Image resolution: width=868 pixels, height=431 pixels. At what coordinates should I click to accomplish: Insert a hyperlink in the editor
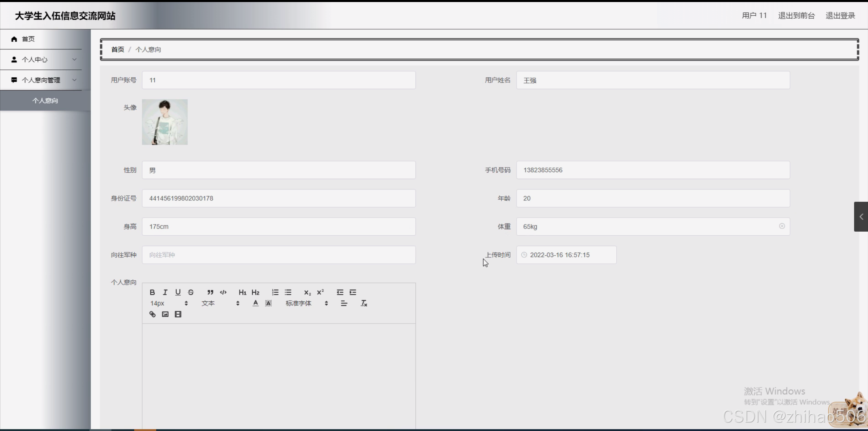[x=152, y=314]
